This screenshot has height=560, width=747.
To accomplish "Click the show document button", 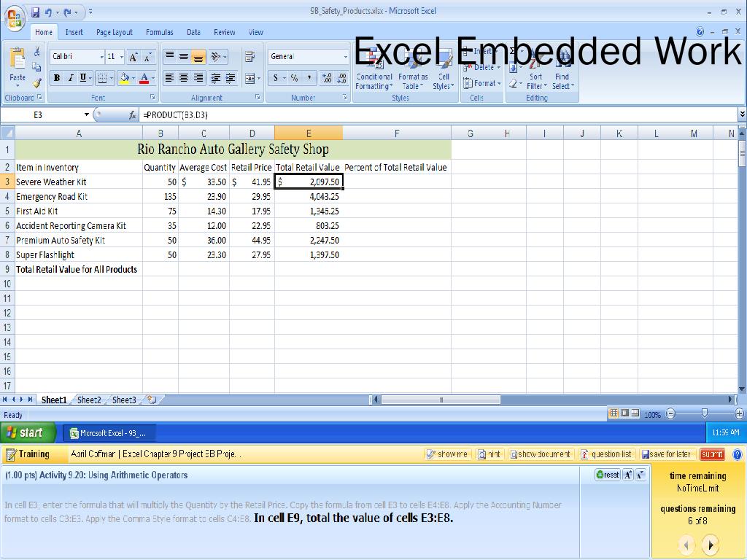I will pyautogui.click(x=541, y=454).
